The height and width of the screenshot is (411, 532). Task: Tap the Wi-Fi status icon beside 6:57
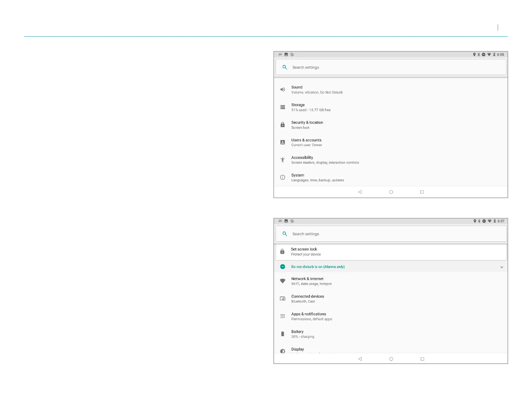tap(490, 221)
